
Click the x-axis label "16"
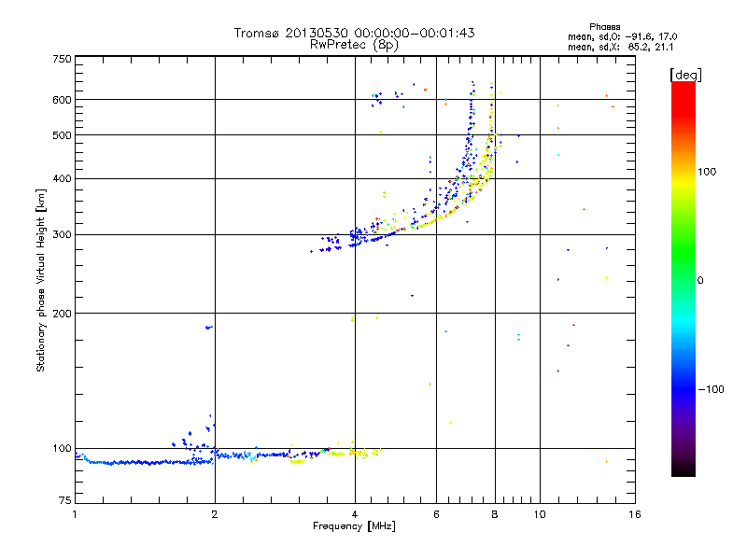[x=635, y=514]
